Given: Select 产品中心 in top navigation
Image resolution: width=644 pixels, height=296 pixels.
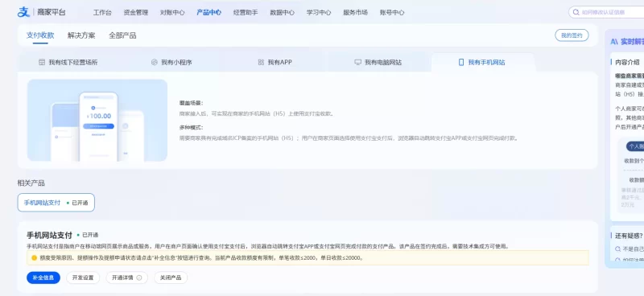Looking at the screenshot, I should pos(209,12).
